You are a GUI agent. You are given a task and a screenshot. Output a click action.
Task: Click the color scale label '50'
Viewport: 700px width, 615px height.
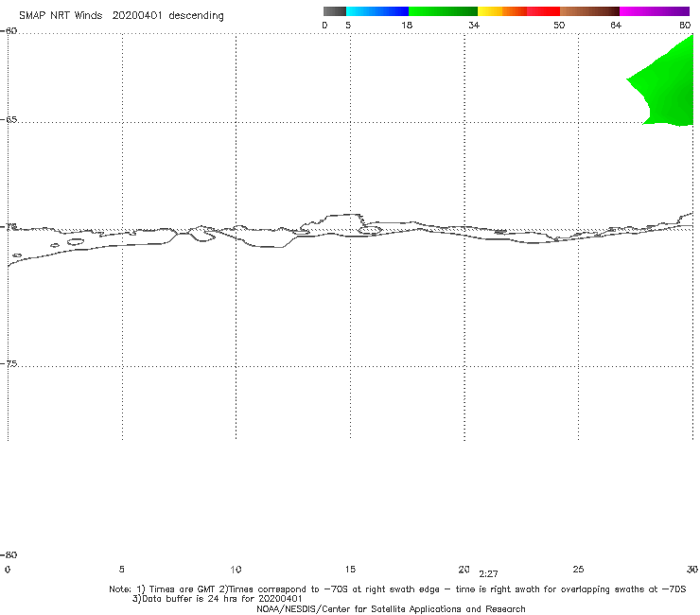[559, 25]
